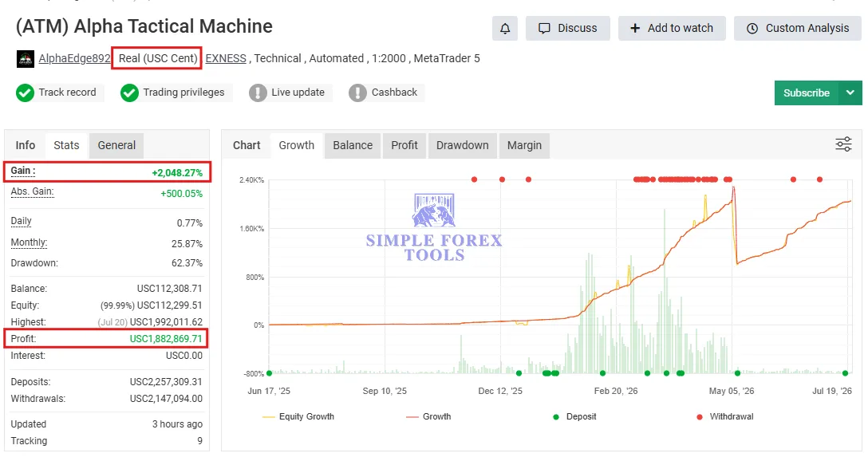The height and width of the screenshot is (457, 868).
Task: Click the Custom Analysis clock button
Action: (798, 28)
